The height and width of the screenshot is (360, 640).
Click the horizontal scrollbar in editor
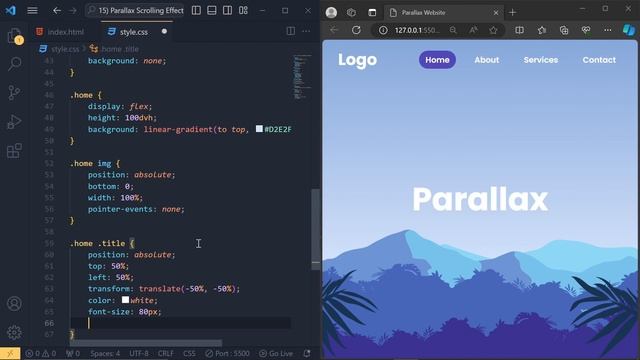(146, 343)
